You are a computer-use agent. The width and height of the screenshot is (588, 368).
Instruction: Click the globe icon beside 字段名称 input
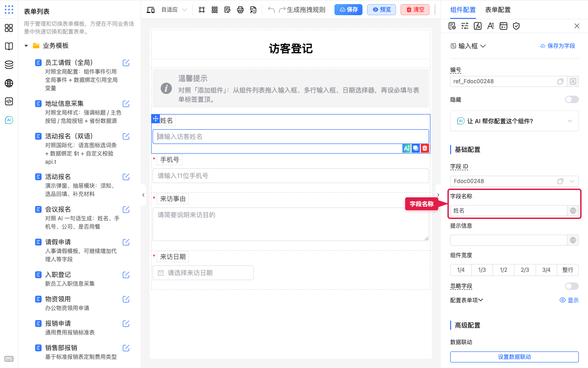click(x=573, y=211)
